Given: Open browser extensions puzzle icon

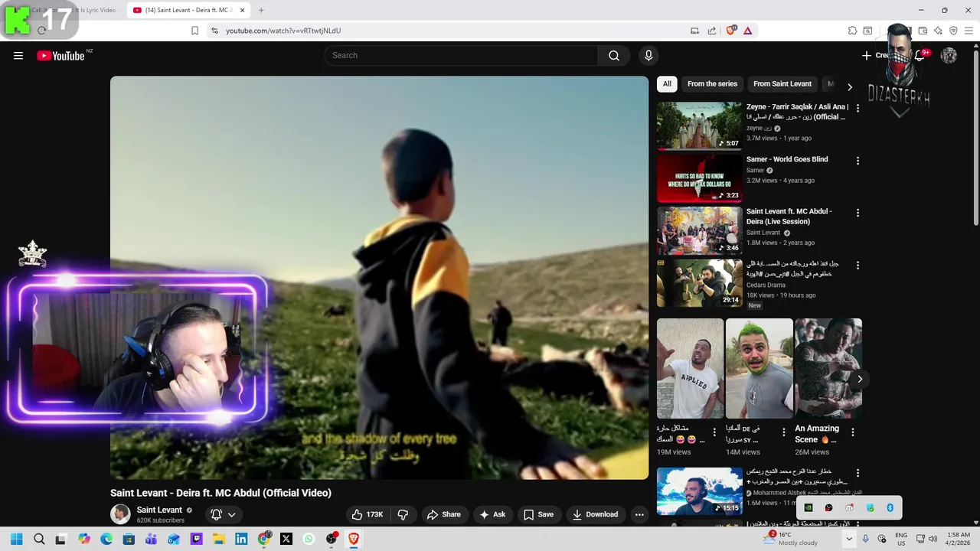Looking at the screenshot, I should pos(852,31).
